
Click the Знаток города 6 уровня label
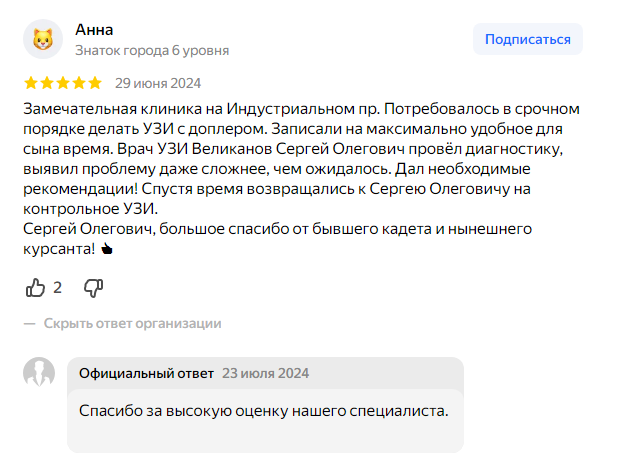152,50
